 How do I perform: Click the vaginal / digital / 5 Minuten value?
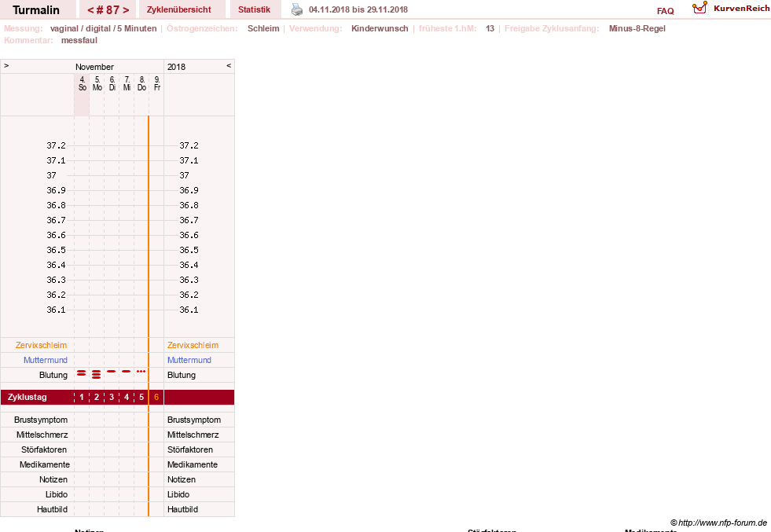(x=103, y=28)
